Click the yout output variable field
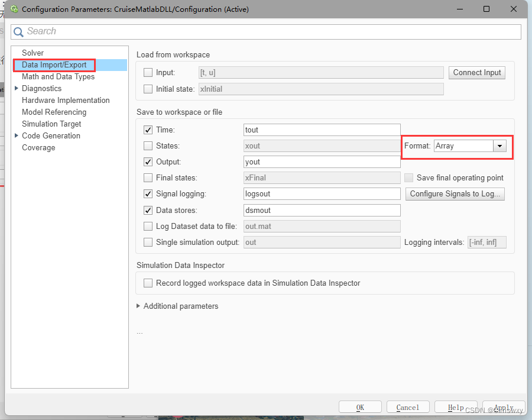Viewport: 532px width, 420px height. click(322, 161)
